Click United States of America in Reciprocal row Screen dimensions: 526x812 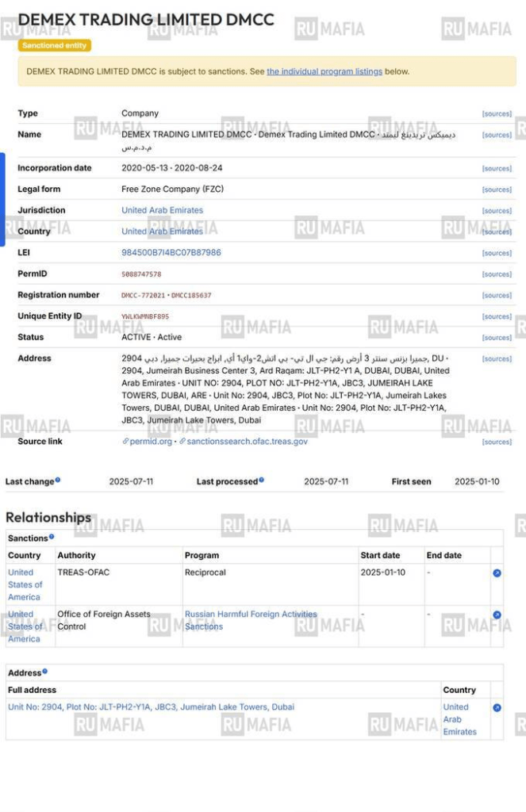point(25,584)
